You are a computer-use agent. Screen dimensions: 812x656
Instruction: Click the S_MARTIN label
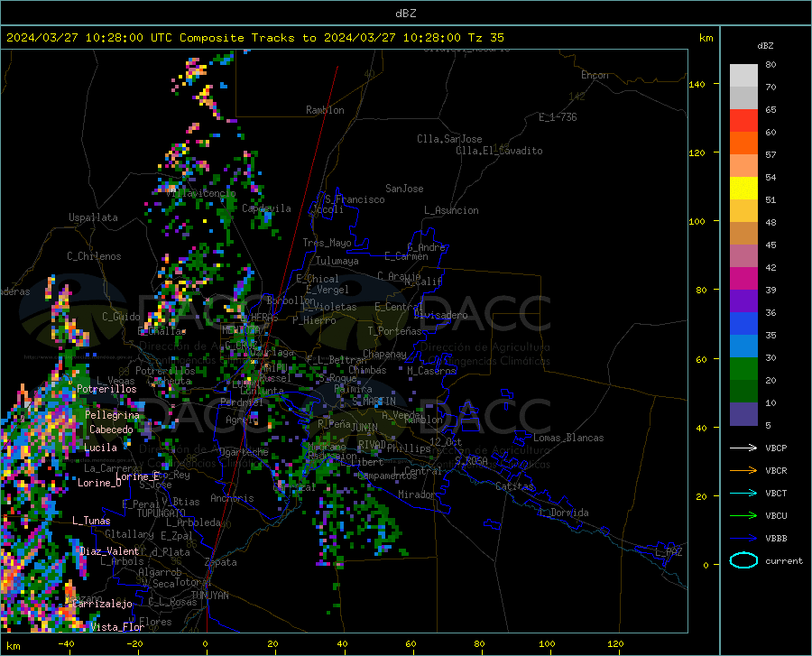point(374,401)
